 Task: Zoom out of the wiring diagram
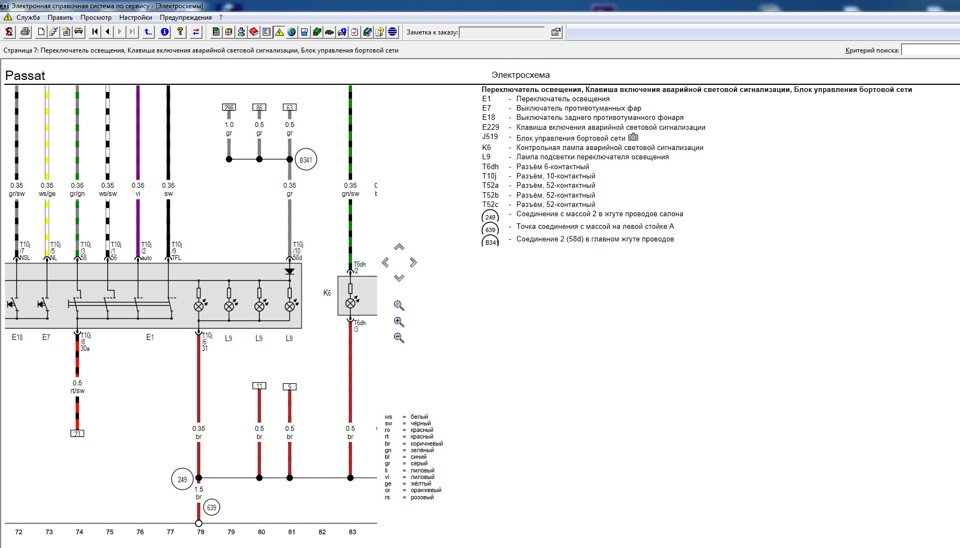click(399, 338)
